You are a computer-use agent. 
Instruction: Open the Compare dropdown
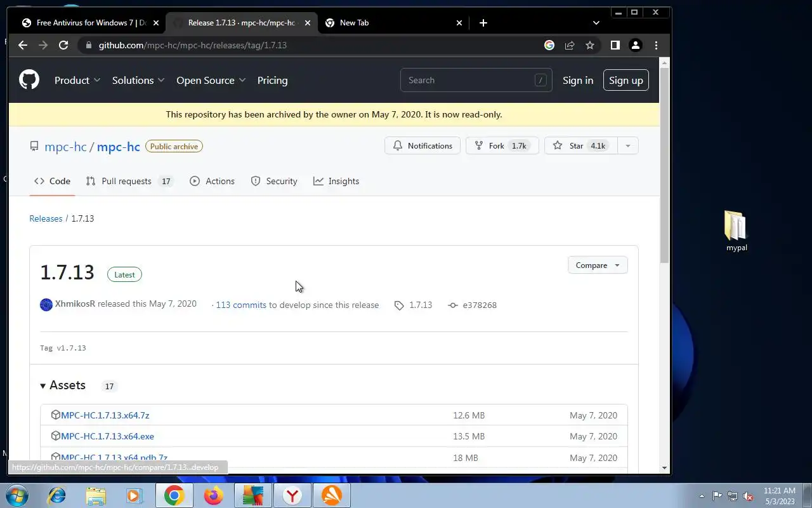[x=598, y=265]
